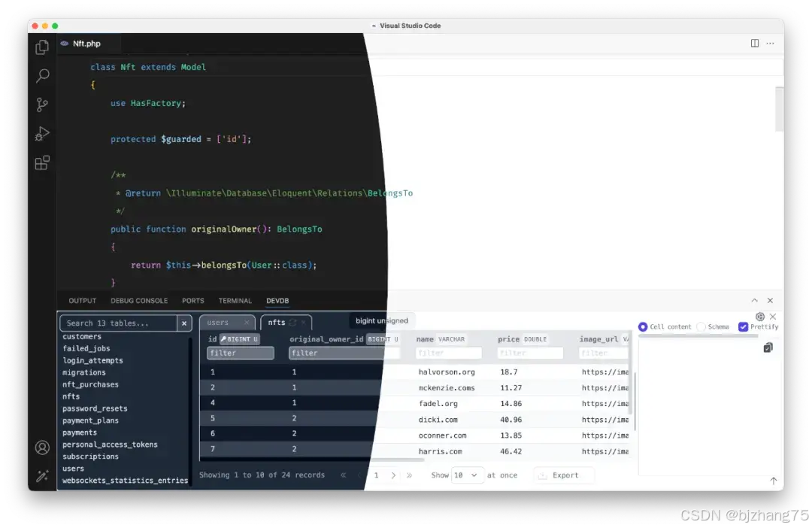Image resolution: width=812 pixels, height=528 pixels.
Task: Open the payment_plans table
Action: click(x=91, y=420)
